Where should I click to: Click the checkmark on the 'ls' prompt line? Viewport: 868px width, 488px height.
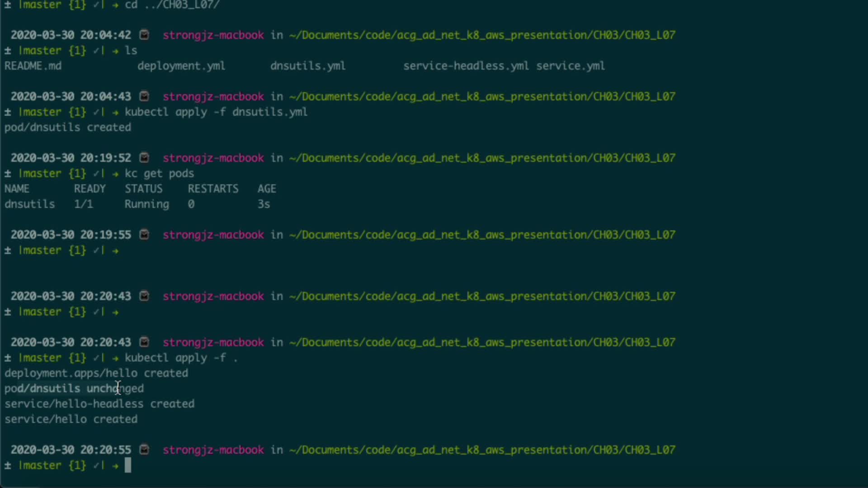tap(96, 51)
